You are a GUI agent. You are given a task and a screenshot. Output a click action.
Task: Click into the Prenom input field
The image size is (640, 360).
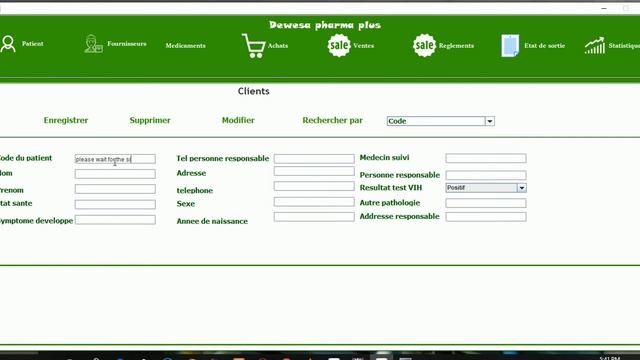(x=115, y=189)
